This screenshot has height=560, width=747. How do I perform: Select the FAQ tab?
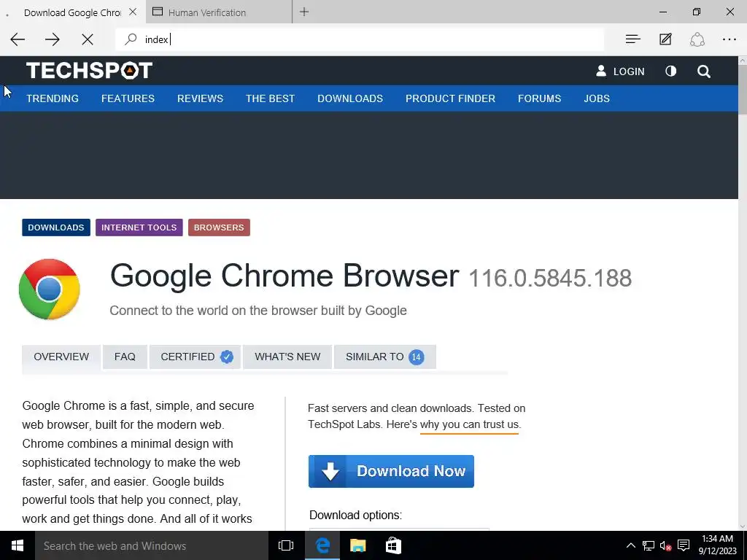(x=125, y=357)
